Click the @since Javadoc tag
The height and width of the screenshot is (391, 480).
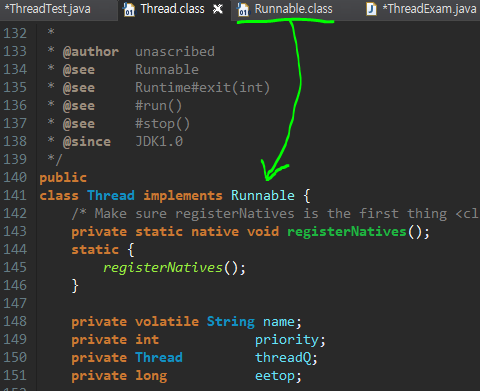click(87, 142)
